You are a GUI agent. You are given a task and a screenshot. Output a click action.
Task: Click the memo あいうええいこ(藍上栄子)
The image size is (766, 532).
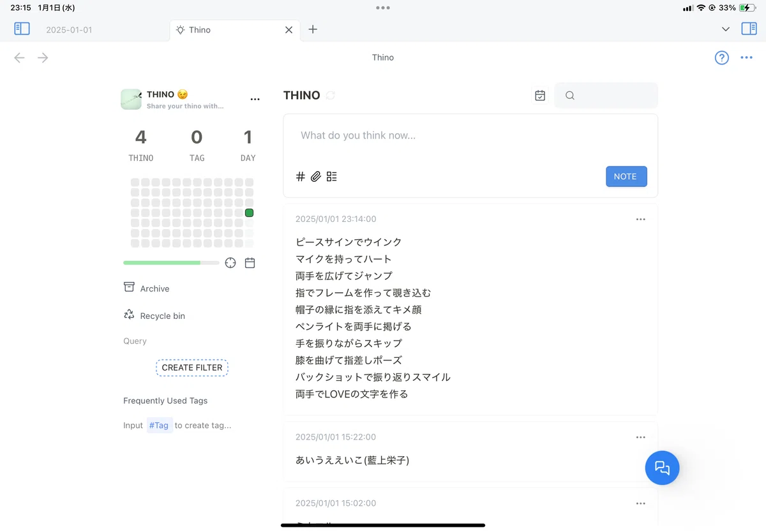click(352, 461)
